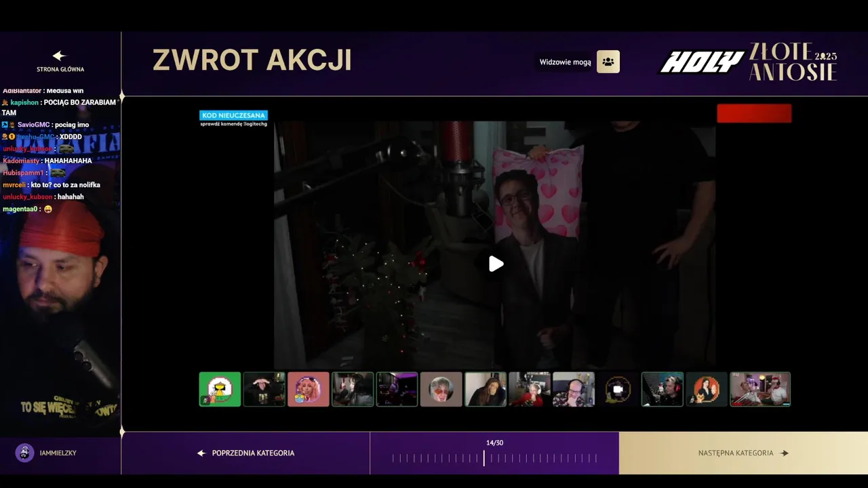
Task: Select the cartoon woman with cat thumbnail
Action: (707, 389)
